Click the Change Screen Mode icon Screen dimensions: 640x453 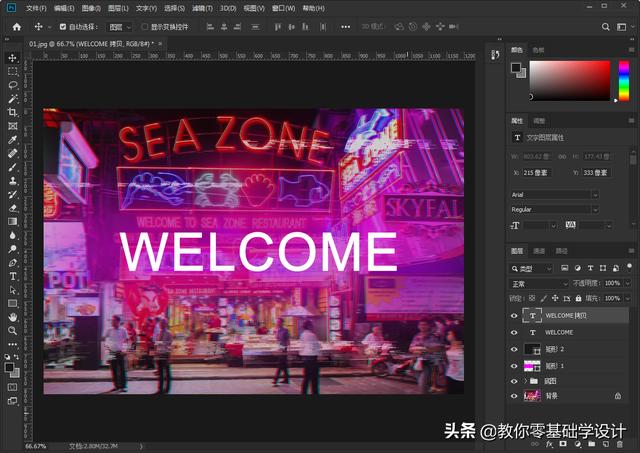point(13,401)
